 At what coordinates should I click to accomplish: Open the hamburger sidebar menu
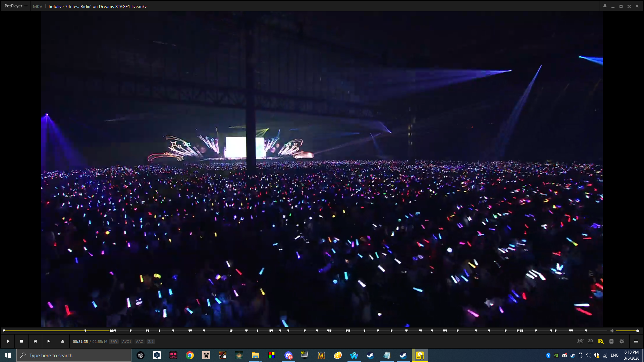pos(636,341)
